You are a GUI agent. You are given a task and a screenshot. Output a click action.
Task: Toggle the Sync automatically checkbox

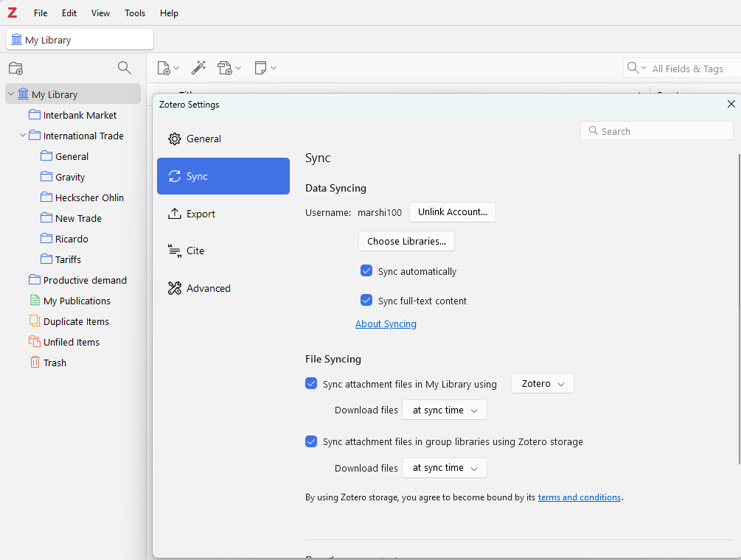coord(366,270)
